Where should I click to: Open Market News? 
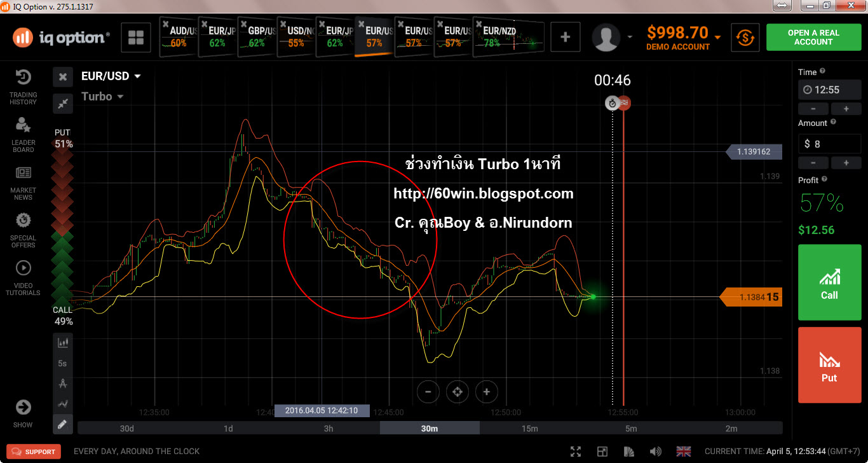(23, 184)
